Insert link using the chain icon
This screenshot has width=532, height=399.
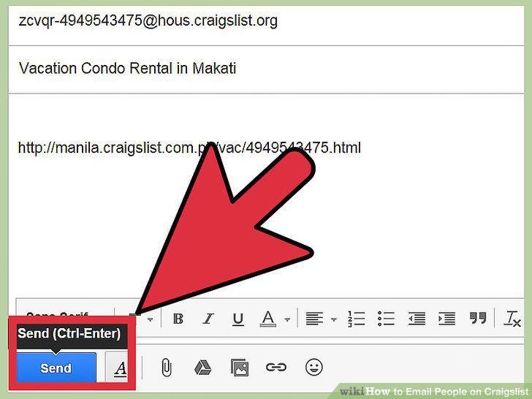click(x=276, y=367)
